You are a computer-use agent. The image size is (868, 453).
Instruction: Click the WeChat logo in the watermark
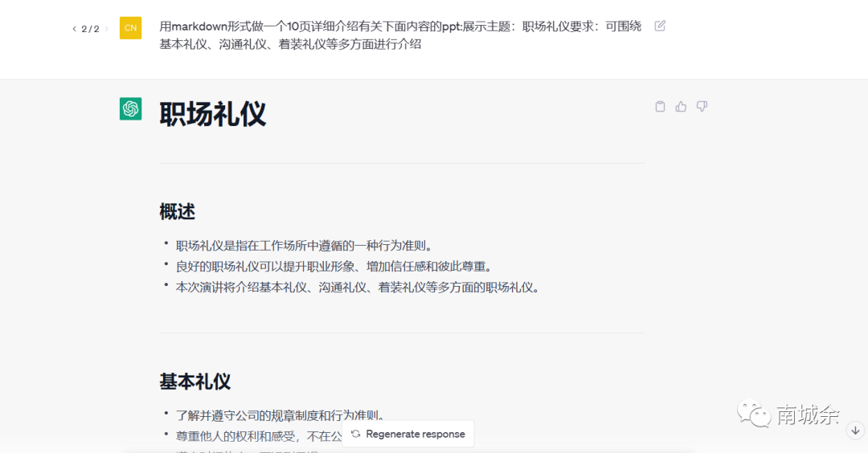click(752, 414)
